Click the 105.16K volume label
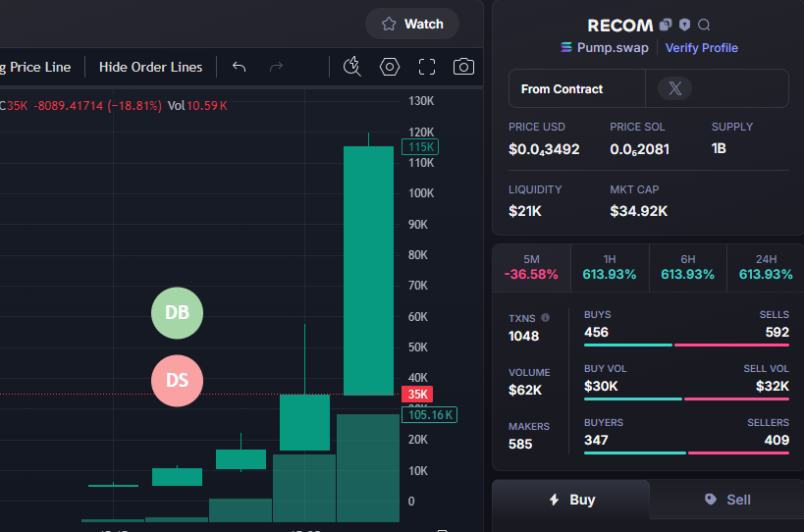 pyautogui.click(x=429, y=414)
